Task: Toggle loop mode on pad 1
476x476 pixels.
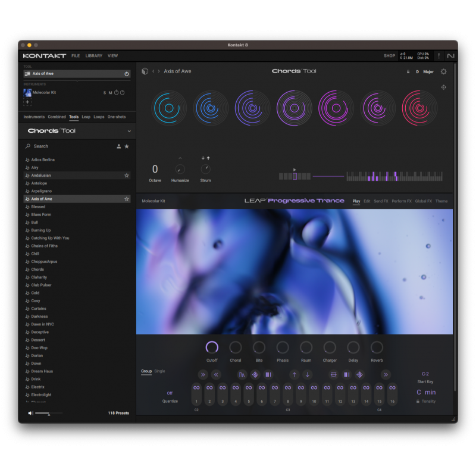Action: pyautogui.click(x=196, y=388)
